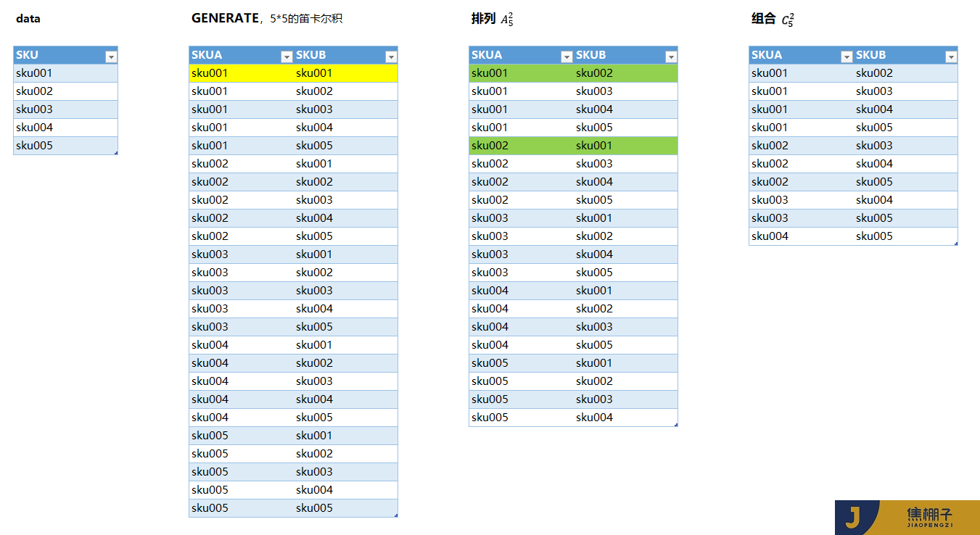Select SKUA sku005 in last GENERATE row
This screenshot has width=980, height=535.
click(x=241, y=508)
